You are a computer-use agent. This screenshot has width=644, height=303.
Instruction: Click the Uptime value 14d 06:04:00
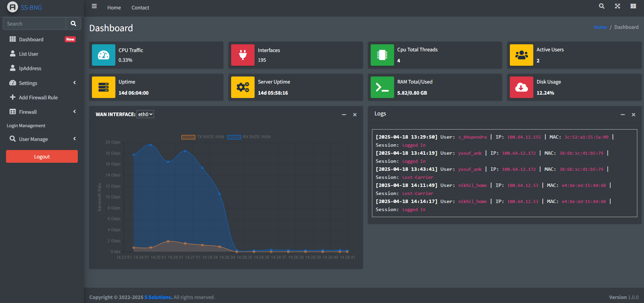(133, 93)
